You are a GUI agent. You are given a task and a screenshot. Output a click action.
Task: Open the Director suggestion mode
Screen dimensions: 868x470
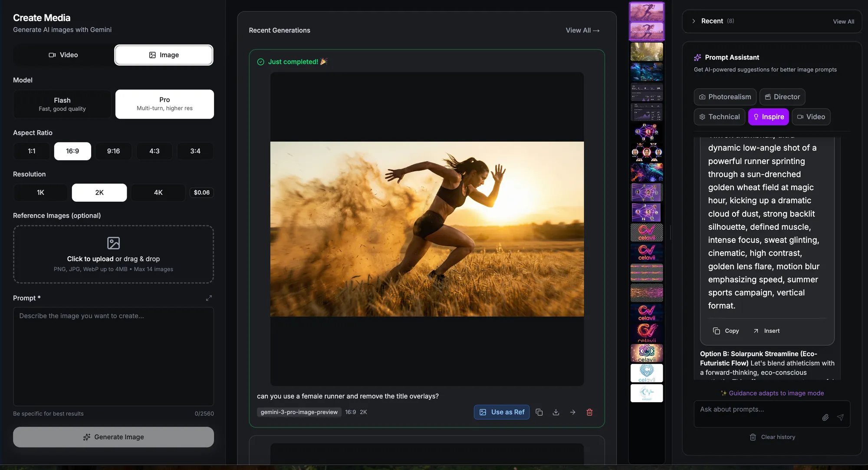pos(782,96)
